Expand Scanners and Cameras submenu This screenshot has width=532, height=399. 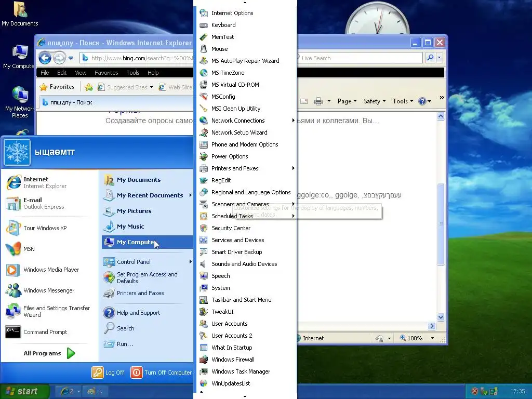[x=245, y=204]
